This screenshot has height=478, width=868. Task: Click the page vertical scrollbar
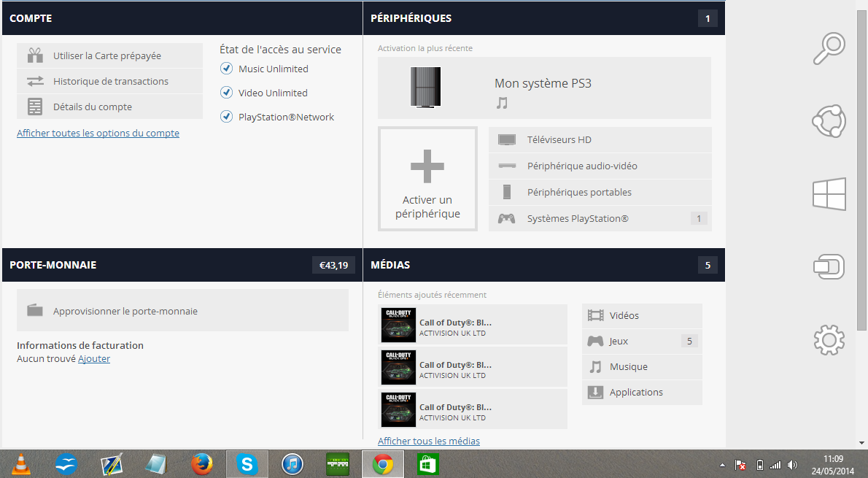point(861,171)
